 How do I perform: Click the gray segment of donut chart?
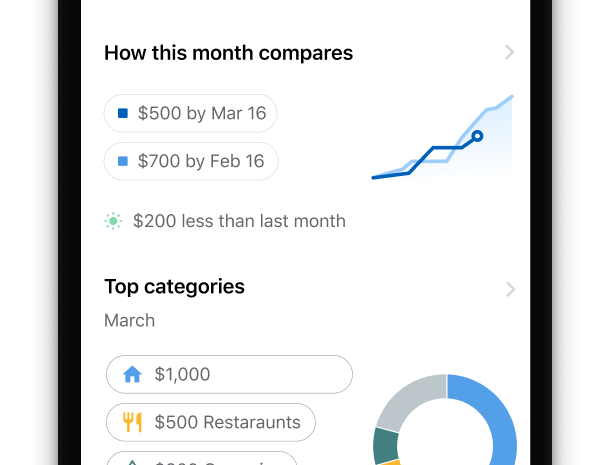click(406, 401)
